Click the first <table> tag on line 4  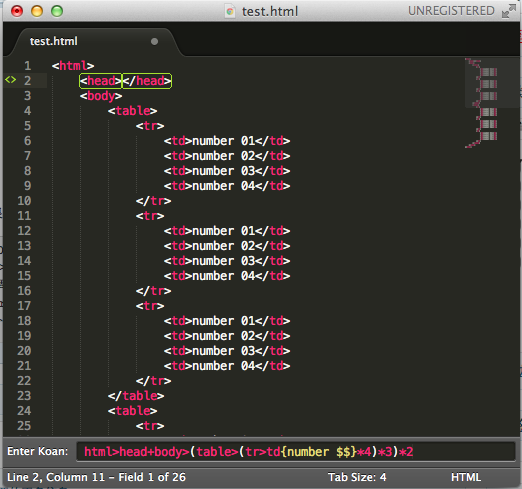pyautogui.click(x=132, y=111)
